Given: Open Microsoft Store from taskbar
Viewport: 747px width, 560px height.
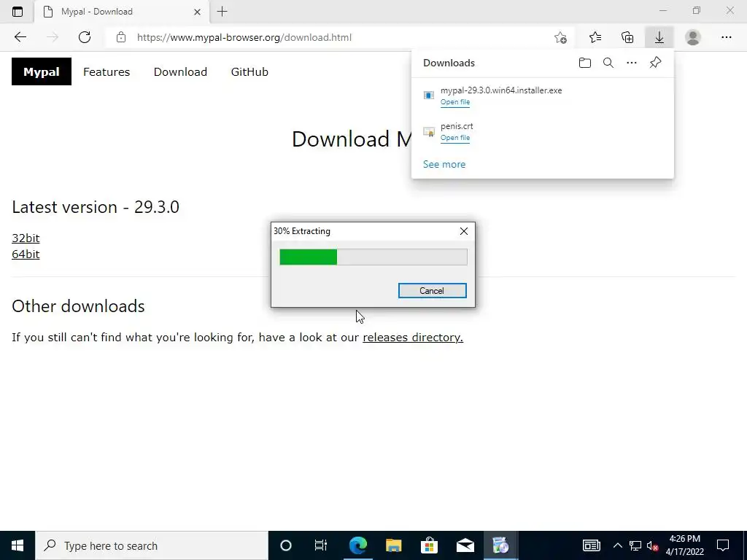Looking at the screenshot, I should point(429,545).
